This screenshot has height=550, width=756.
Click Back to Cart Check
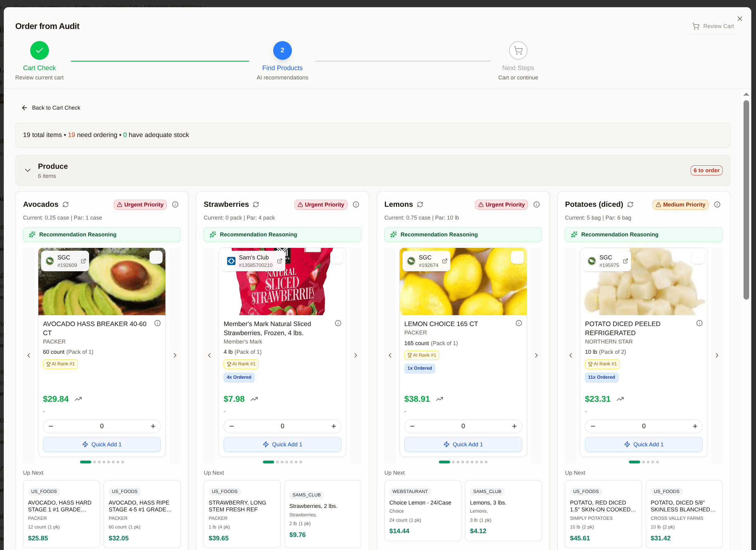(51, 108)
